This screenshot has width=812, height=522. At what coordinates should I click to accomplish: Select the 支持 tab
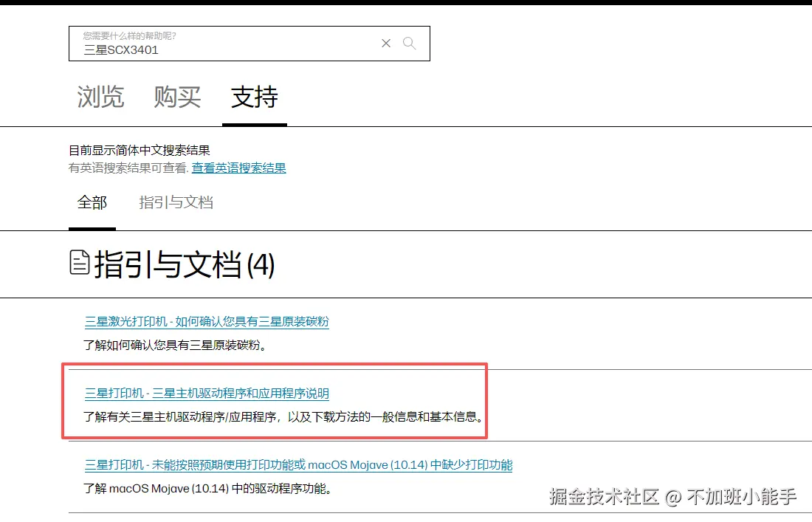click(x=254, y=97)
